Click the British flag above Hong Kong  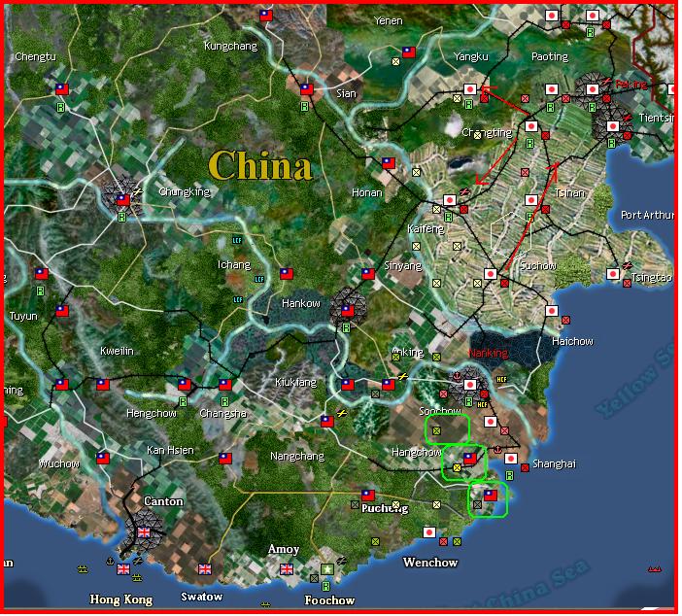[123, 568]
